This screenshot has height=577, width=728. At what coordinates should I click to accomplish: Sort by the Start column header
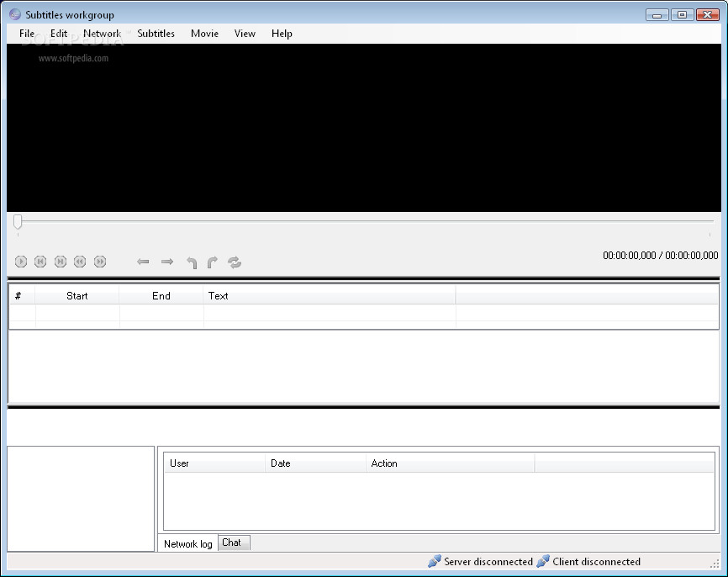[77, 295]
